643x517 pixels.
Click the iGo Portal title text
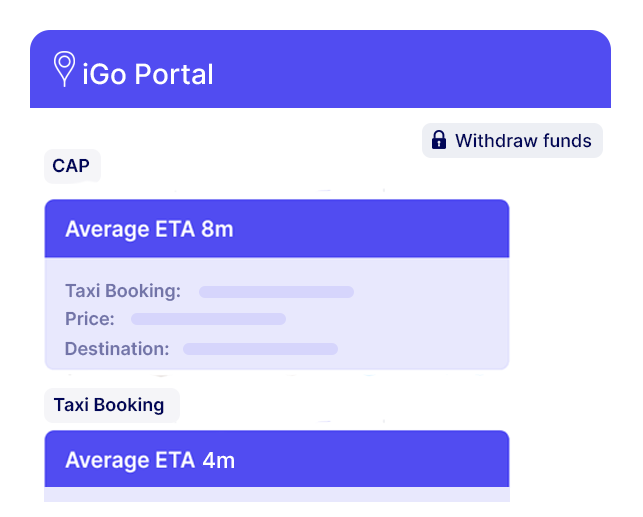tap(148, 74)
